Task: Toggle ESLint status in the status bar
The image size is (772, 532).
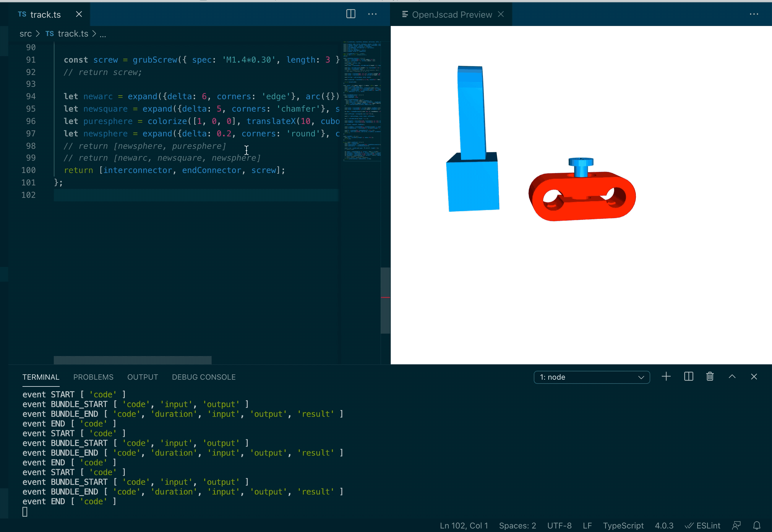Action: tap(703, 526)
